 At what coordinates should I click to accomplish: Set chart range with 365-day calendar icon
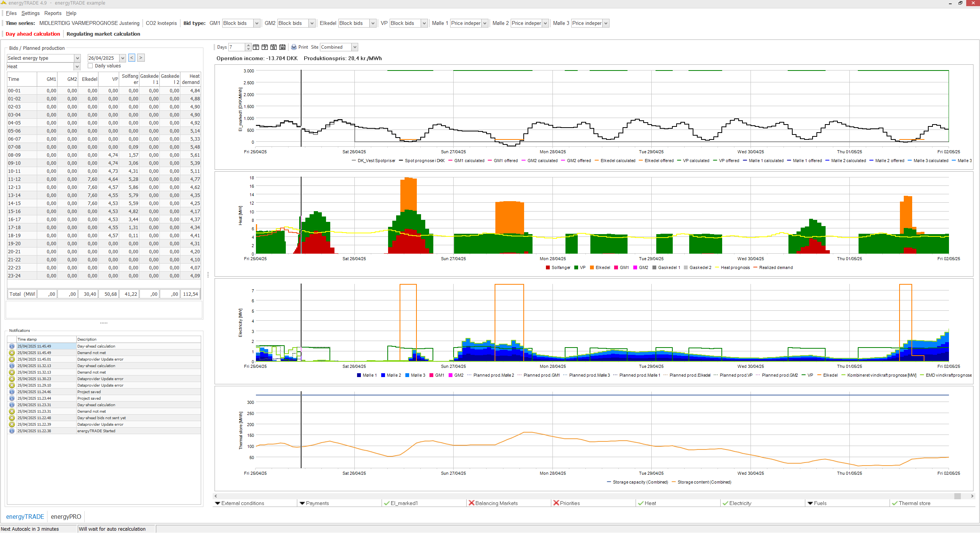(x=282, y=47)
